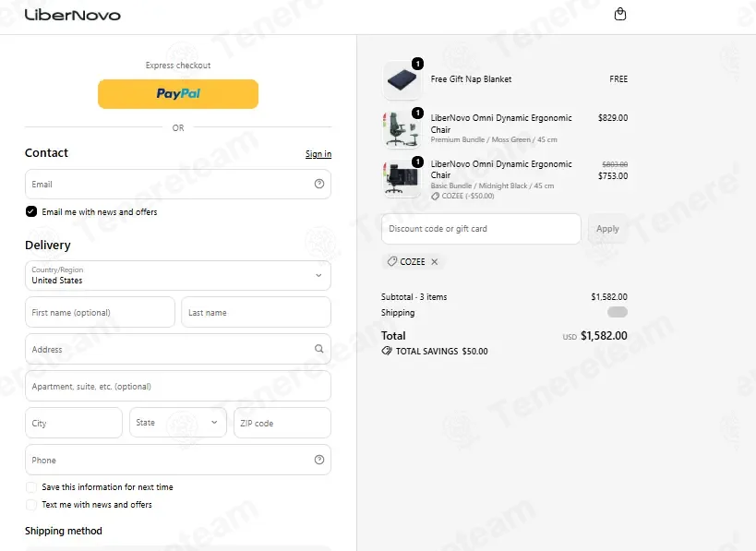Check Save this information for next time
This screenshot has width=756, height=551.
(31, 487)
